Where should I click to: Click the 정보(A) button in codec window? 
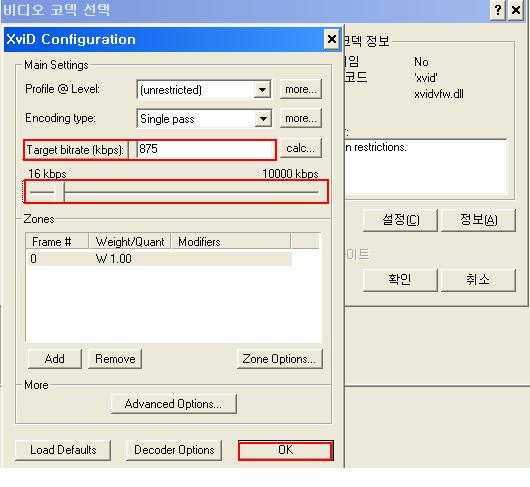click(x=478, y=220)
